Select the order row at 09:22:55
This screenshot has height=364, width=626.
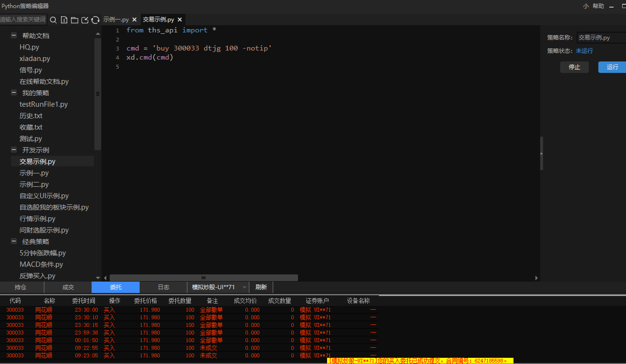[x=189, y=348]
